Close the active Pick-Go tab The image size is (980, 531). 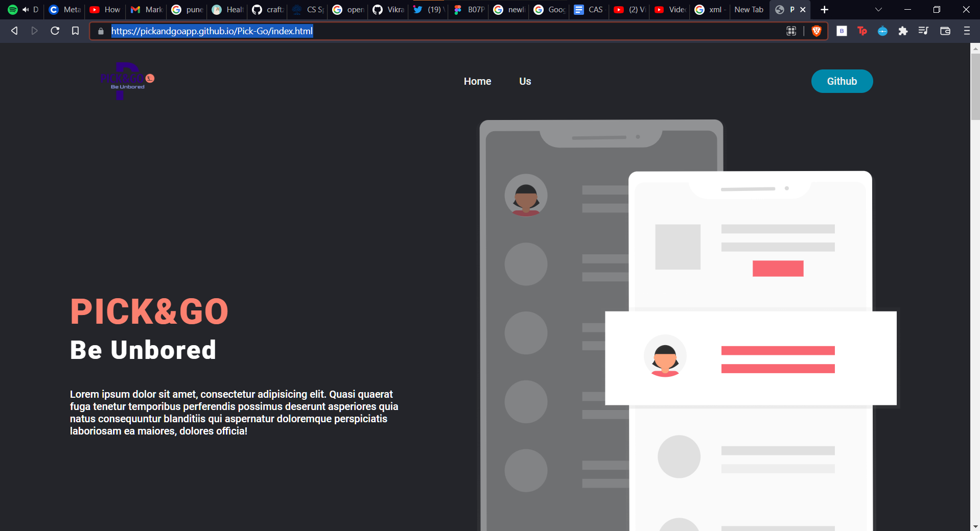click(803, 10)
